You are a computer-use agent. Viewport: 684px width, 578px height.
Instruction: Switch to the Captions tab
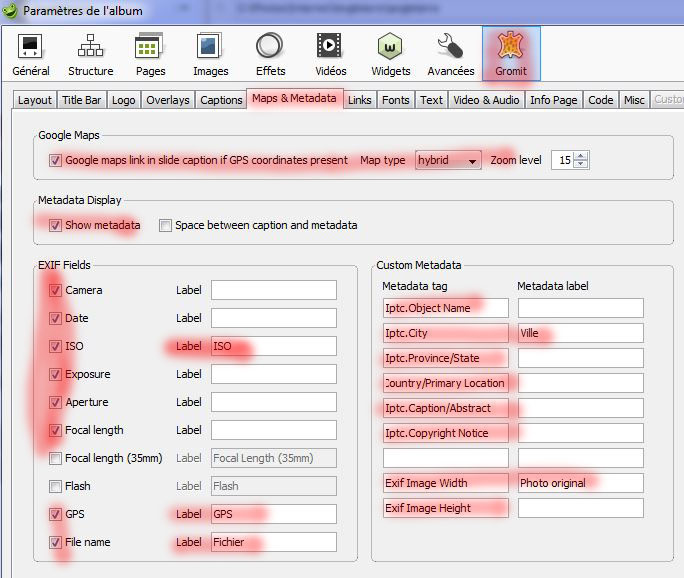pyautogui.click(x=221, y=100)
